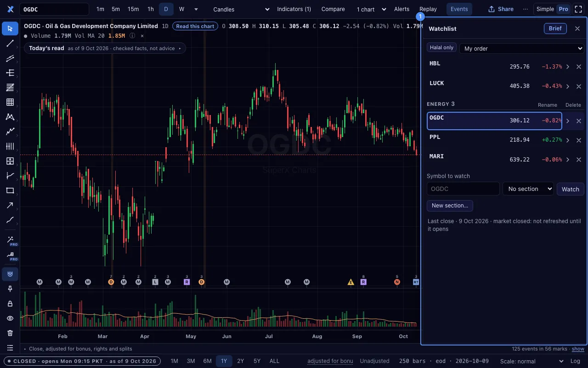Switch to the W weekly interval
588x368 pixels.
(181, 9)
